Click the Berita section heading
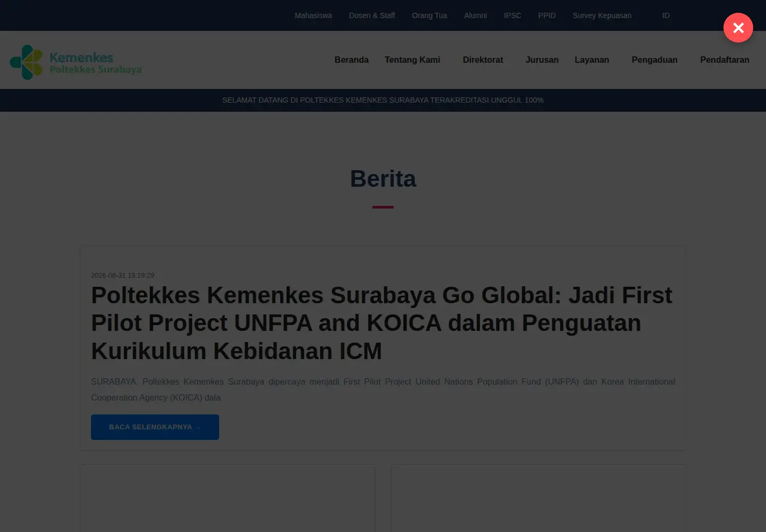This screenshot has height=532, width=766. coord(383,179)
